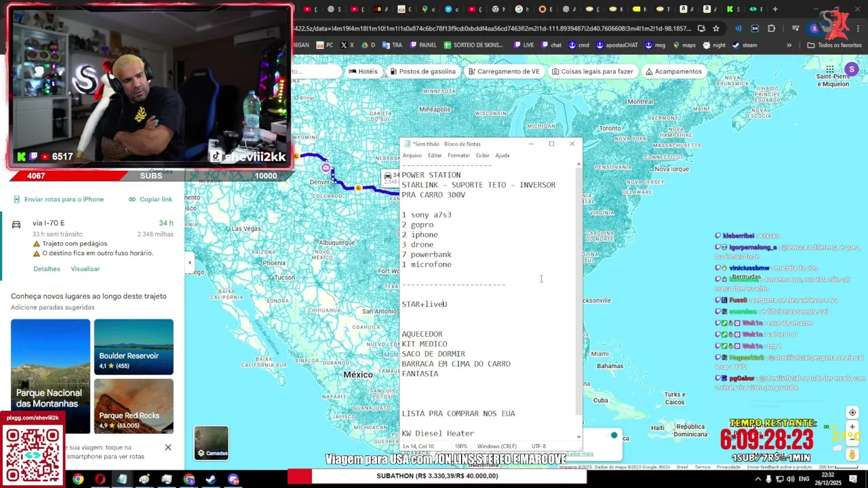Click the KW Diesel Heater line
868x488 pixels.
[437, 433]
